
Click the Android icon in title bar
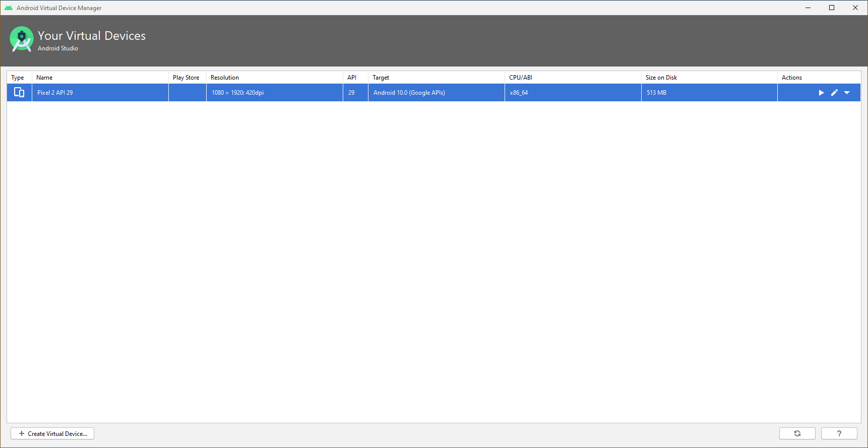(9, 8)
